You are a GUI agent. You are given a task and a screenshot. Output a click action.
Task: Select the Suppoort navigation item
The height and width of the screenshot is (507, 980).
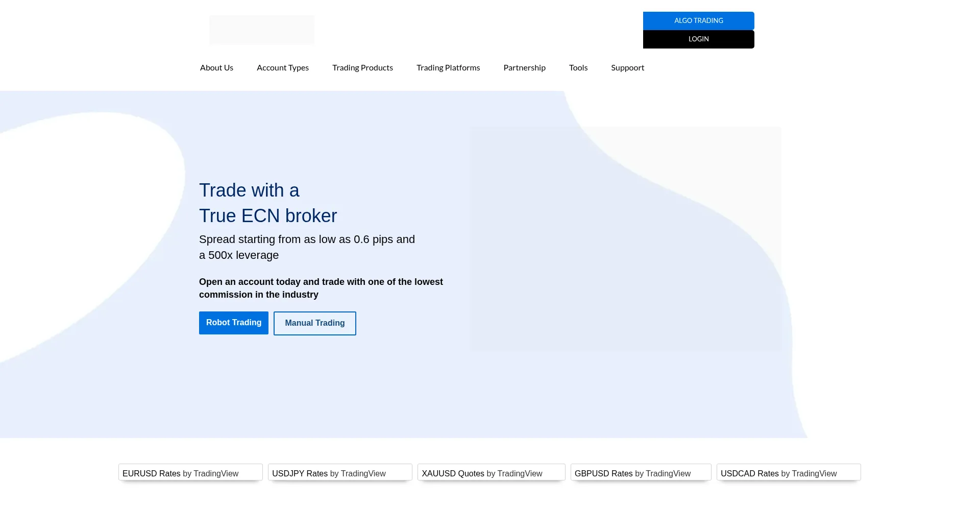[x=627, y=68]
